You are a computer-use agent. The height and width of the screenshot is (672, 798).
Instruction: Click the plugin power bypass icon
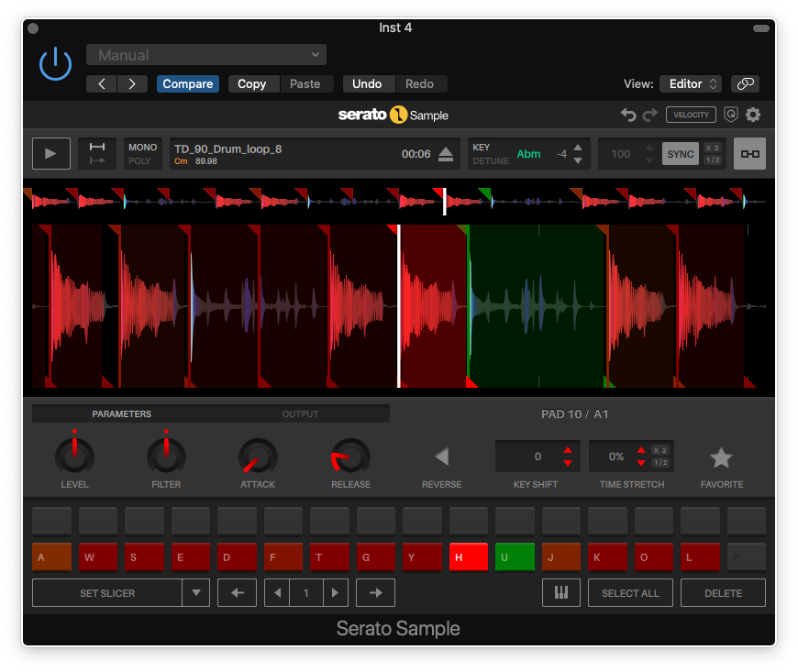pos(55,63)
